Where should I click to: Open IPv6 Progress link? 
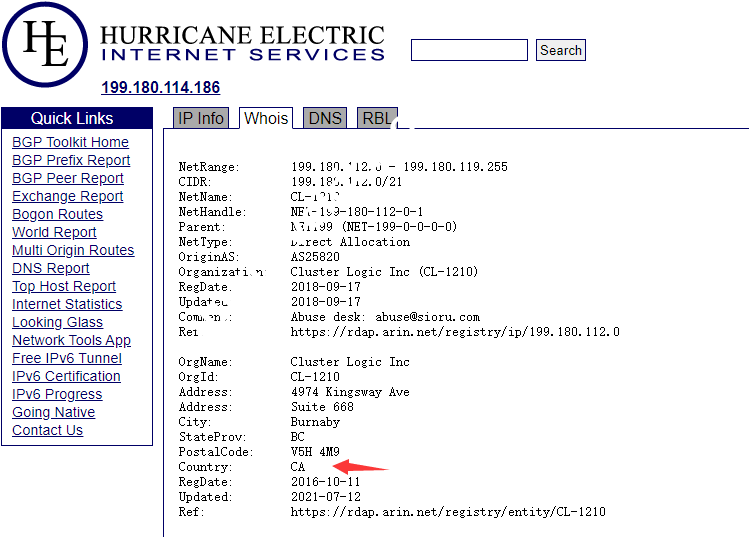(57, 394)
